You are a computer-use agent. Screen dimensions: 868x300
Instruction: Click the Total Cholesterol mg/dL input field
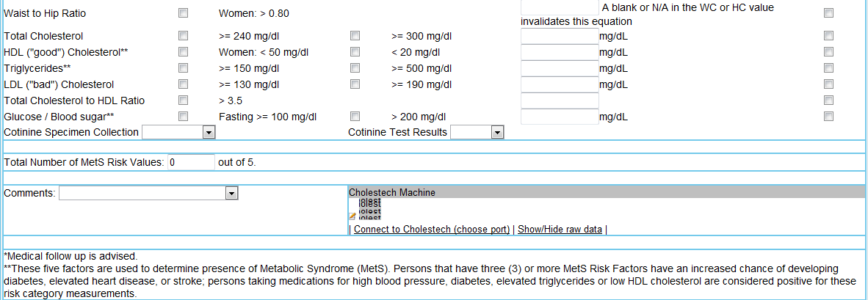click(560, 36)
